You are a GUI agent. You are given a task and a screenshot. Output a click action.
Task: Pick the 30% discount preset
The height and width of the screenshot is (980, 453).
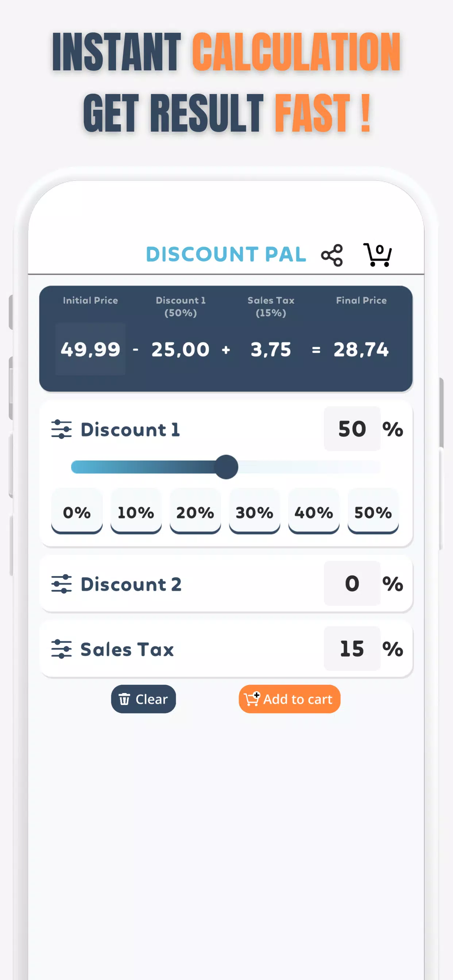tap(255, 512)
